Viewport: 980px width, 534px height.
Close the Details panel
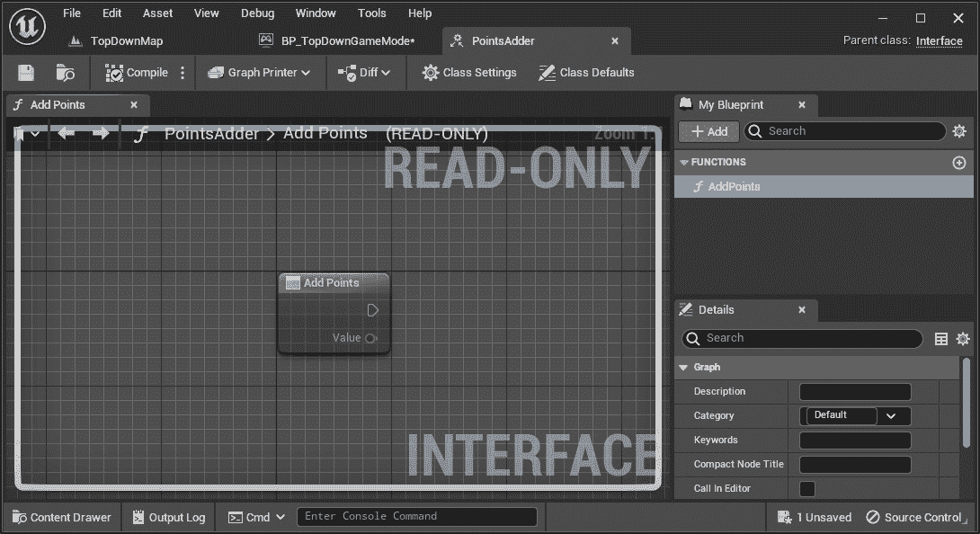(x=802, y=310)
